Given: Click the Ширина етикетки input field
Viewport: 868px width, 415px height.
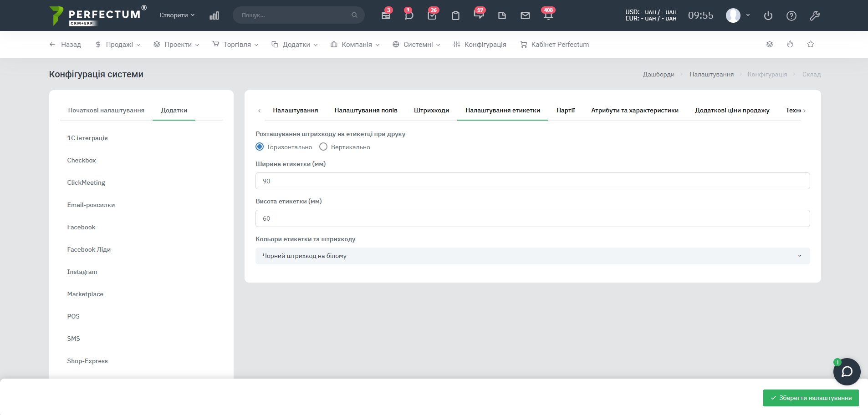Looking at the screenshot, I should point(532,181).
